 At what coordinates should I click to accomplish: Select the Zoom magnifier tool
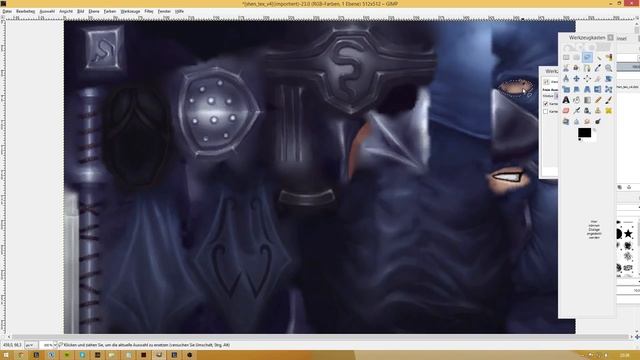[x=608, y=68]
